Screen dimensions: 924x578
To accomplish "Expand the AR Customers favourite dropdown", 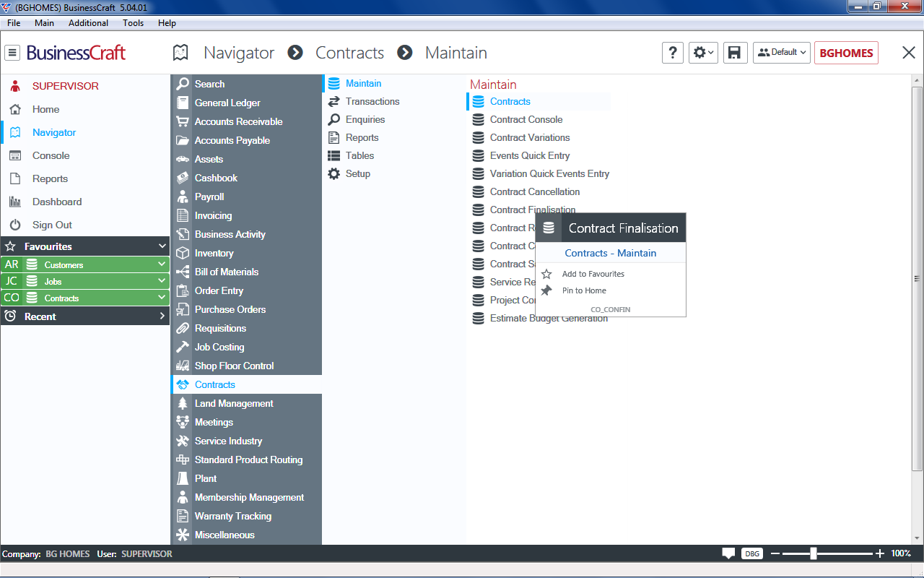I will [162, 264].
